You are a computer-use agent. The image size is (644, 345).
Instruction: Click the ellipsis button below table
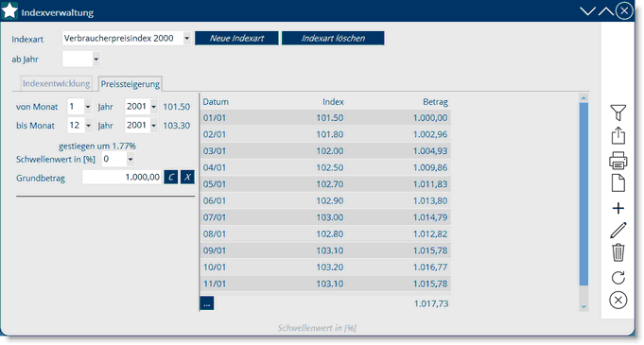[206, 303]
